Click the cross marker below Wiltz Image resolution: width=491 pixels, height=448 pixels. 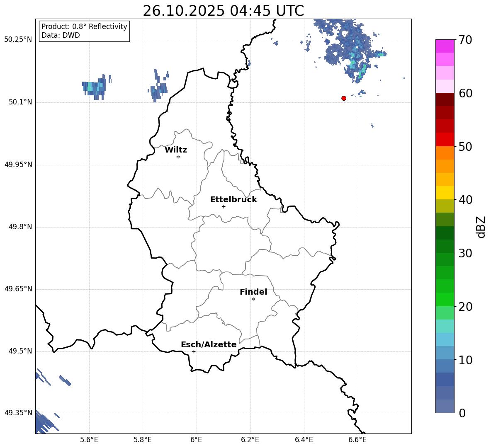click(x=178, y=157)
